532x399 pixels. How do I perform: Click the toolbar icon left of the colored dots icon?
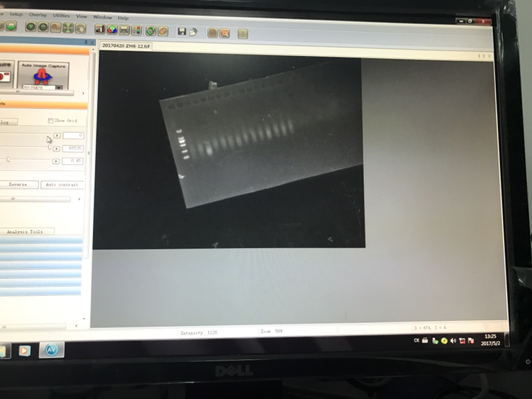click(124, 30)
